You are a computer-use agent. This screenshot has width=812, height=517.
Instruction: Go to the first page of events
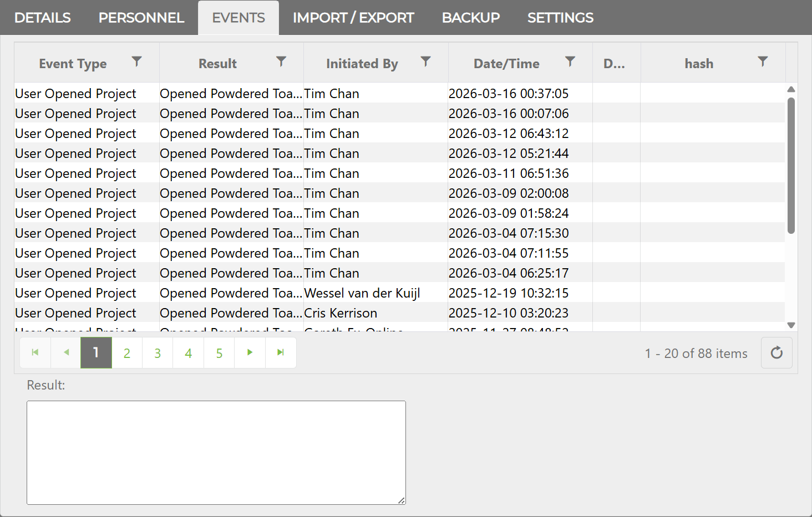35,352
